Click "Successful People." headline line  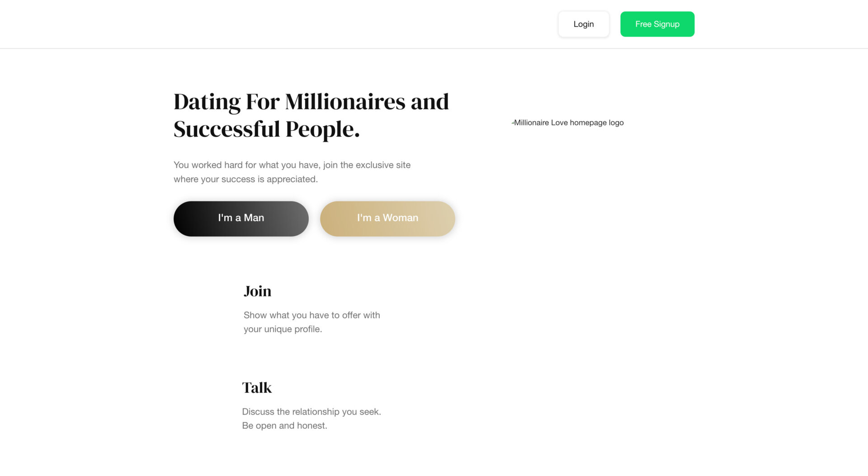[266, 129]
